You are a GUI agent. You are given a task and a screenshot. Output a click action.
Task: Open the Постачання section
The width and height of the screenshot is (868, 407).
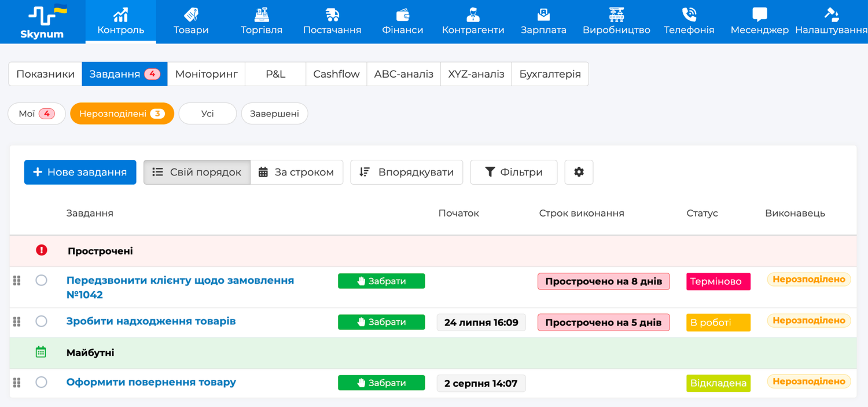tap(332, 21)
